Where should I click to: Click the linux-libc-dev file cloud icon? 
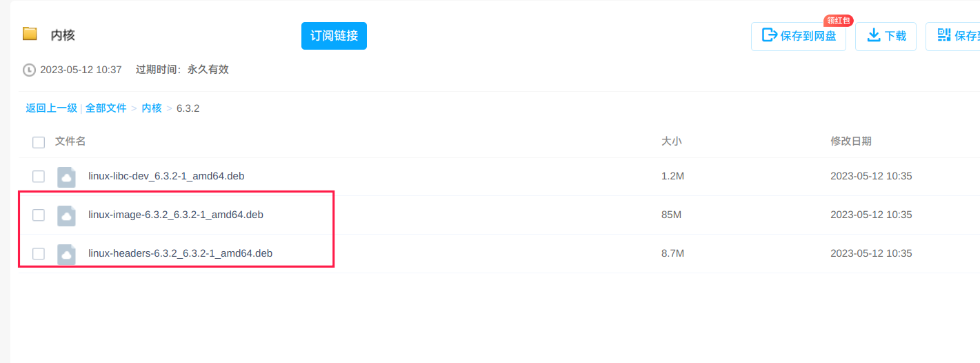66,177
